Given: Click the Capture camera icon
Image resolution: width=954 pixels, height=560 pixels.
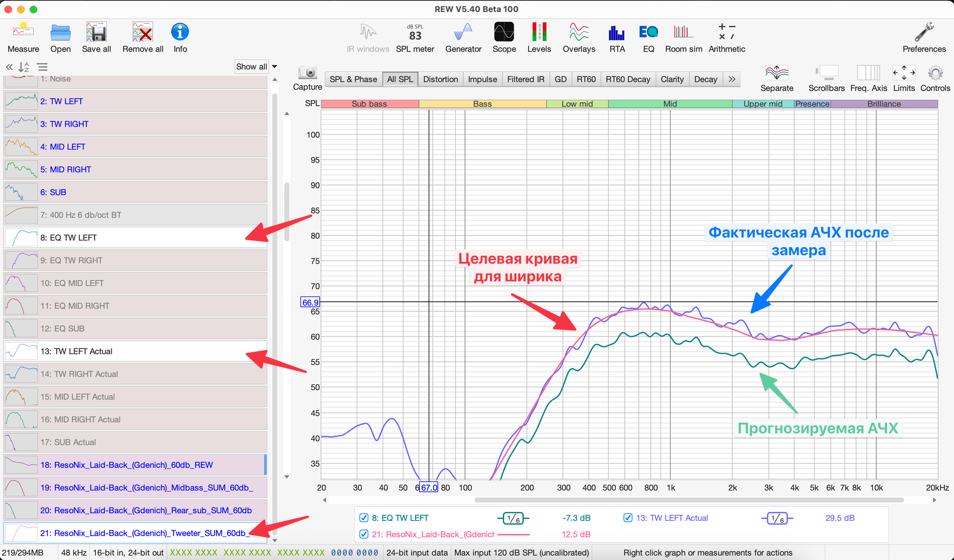Looking at the screenshot, I should [x=308, y=73].
